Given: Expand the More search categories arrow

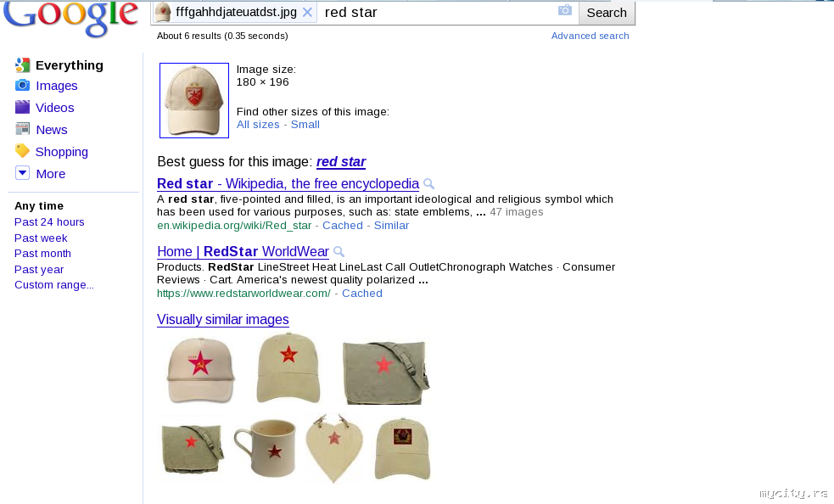Looking at the screenshot, I should click(x=22, y=173).
